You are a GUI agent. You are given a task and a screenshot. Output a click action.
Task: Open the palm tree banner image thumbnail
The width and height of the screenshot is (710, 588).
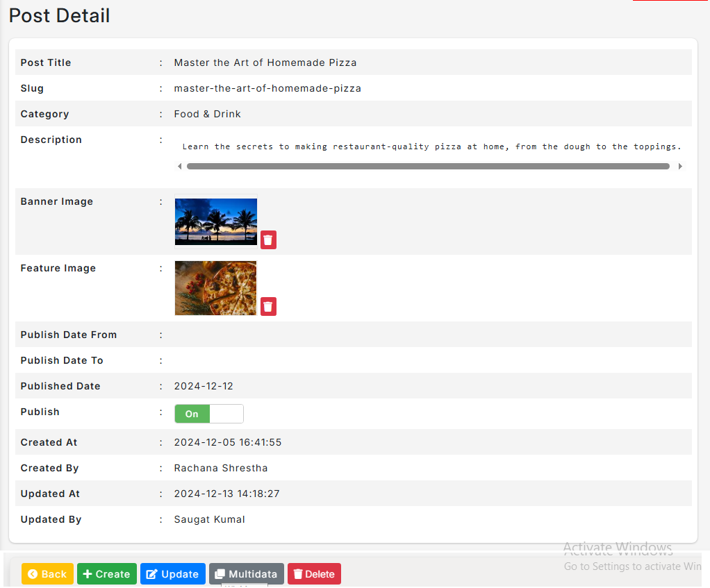tap(216, 221)
